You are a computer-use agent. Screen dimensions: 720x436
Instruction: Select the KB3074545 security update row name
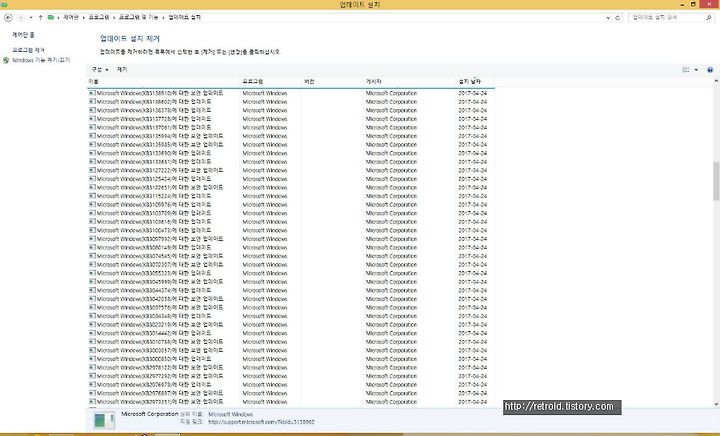160,256
